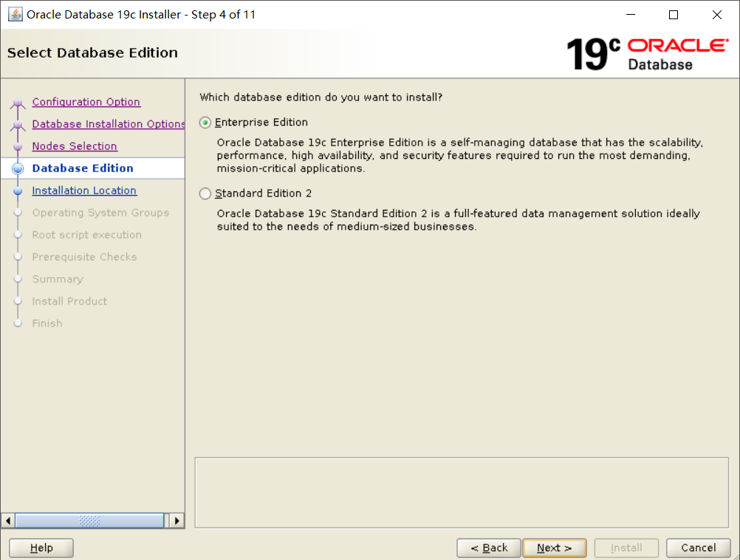This screenshot has width=740, height=560.
Task: Click the Help button
Action: (41, 547)
